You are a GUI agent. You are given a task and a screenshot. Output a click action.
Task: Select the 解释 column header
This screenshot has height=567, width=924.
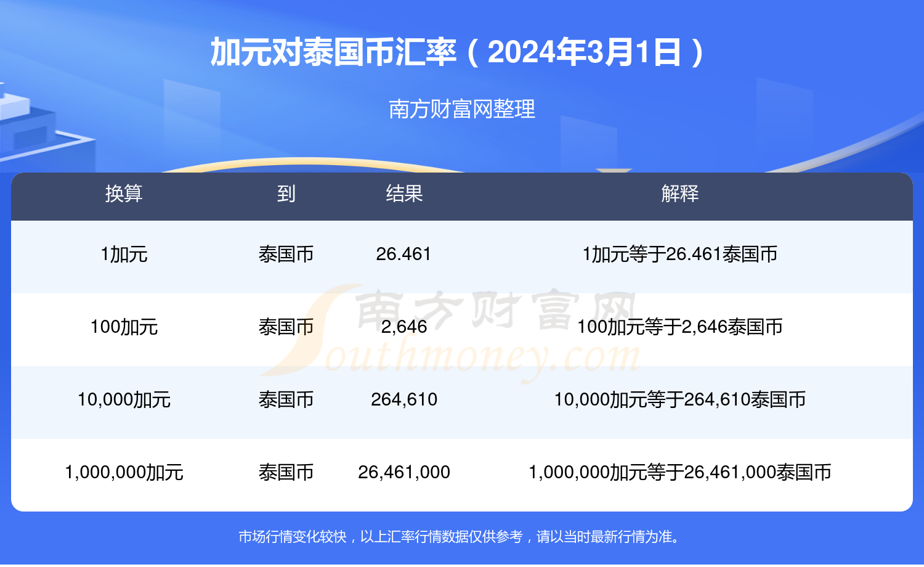tap(680, 194)
